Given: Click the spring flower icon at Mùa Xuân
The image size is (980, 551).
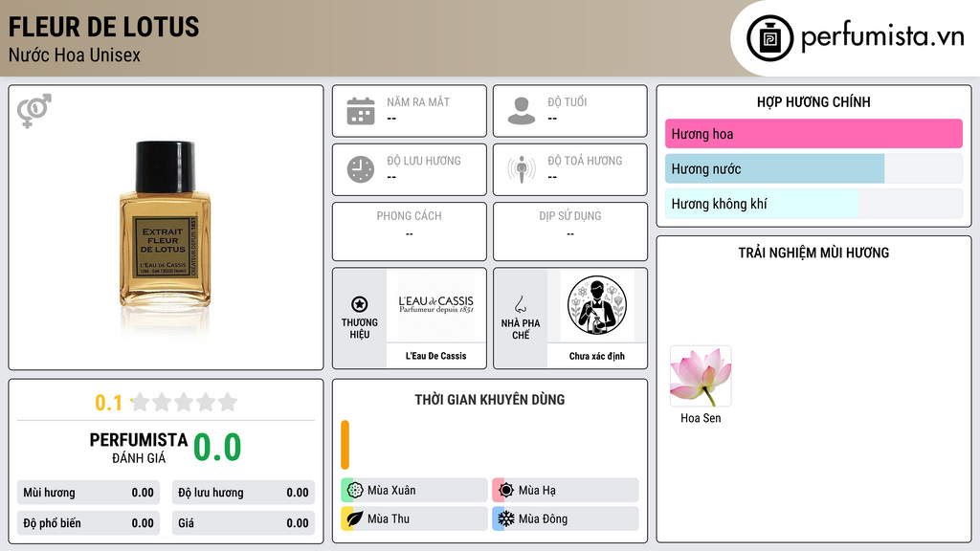Looking at the screenshot, I should point(355,490).
